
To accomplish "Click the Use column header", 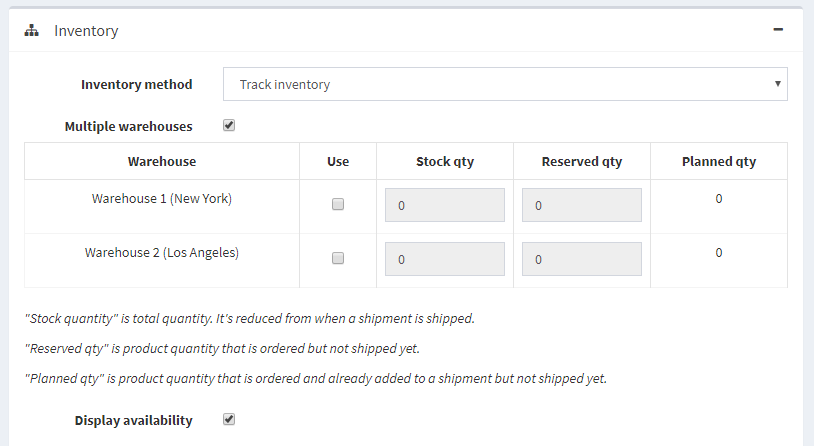I will point(338,161).
